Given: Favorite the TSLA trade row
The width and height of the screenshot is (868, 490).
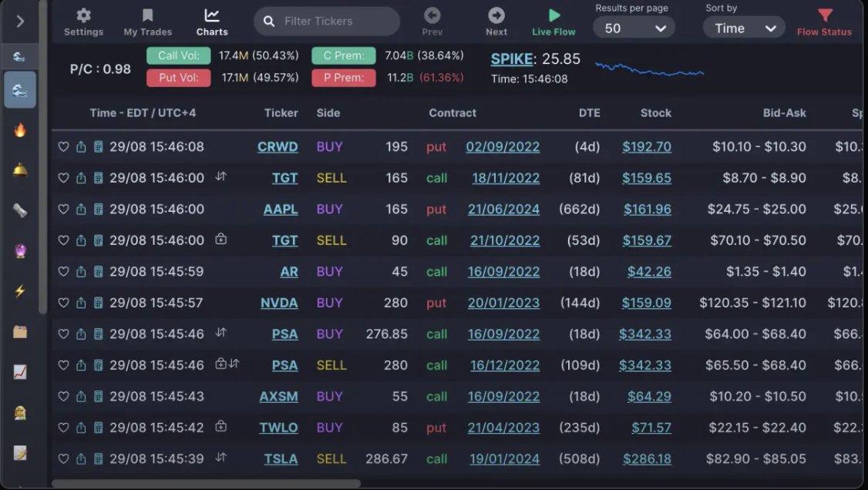Looking at the screenshot, I should (64, 458).
